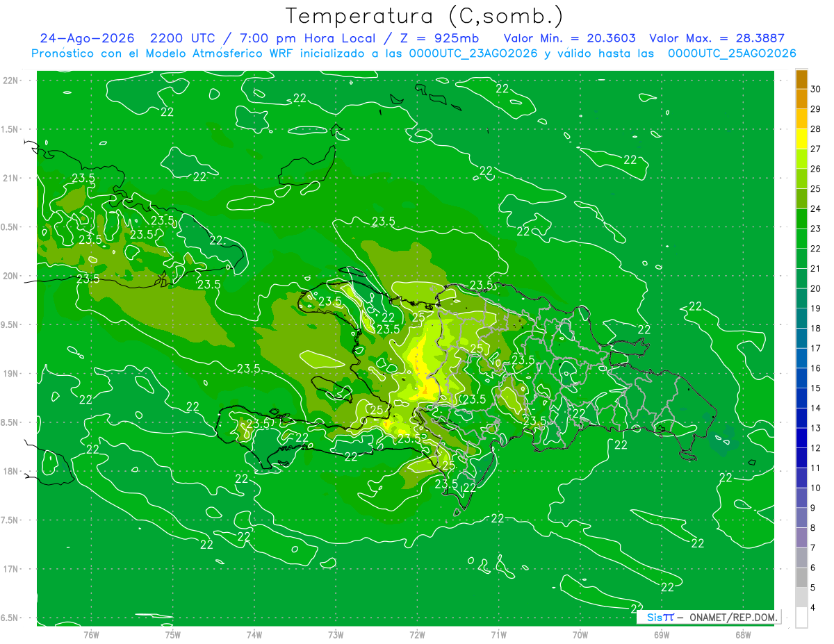Click the purple colorbar band between 8 and 9
Screen dimensions: 834x644
[801, 518]
